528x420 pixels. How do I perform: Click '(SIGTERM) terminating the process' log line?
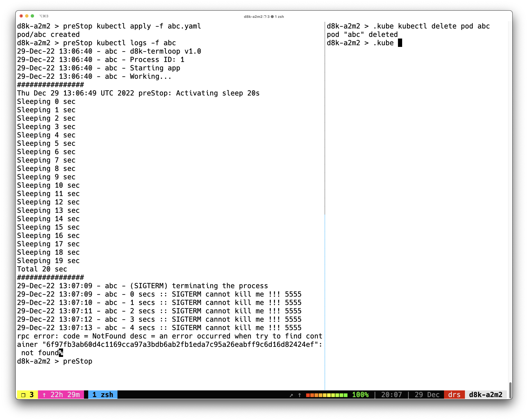[143, 286]
